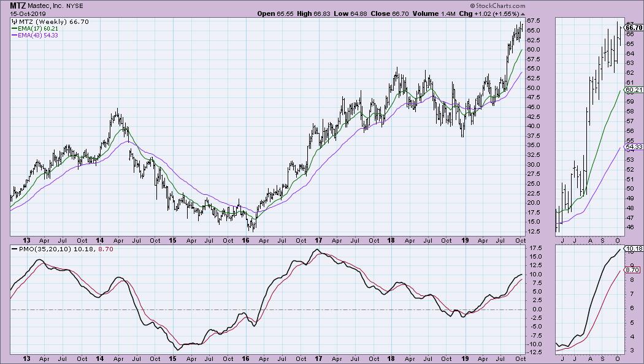644x364 pixels.
Task: Click the green EMA(17) legend line
Action: 14,29
